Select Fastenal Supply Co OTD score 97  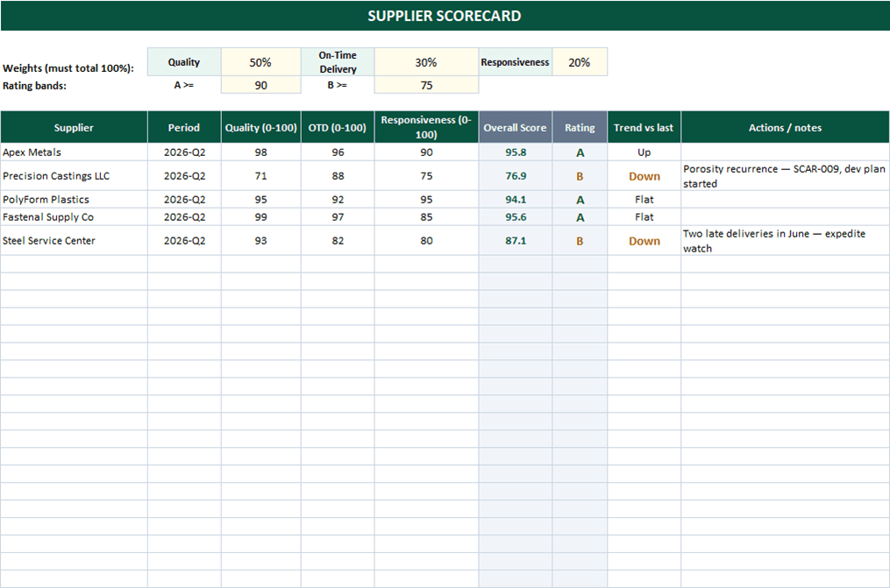click(338, 216)
